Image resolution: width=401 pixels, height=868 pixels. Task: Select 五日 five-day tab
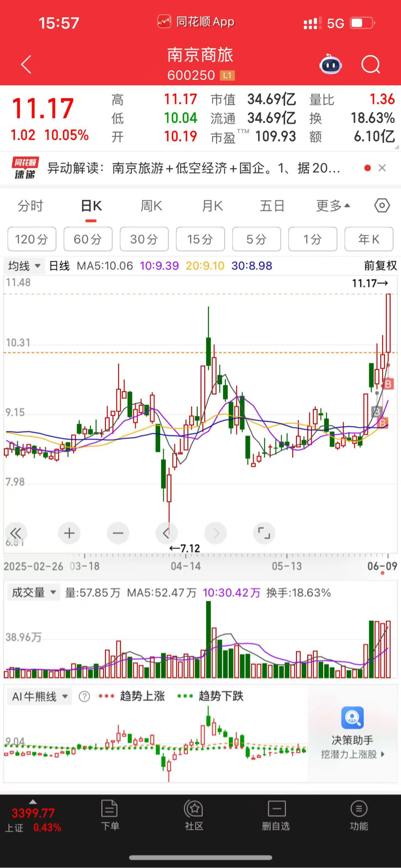pyautogui.click(x=272, y=206)
